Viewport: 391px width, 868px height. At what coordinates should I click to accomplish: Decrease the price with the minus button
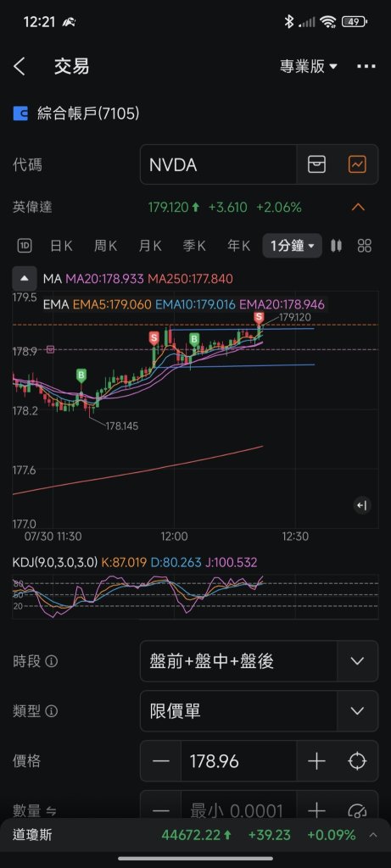point(160,761)
